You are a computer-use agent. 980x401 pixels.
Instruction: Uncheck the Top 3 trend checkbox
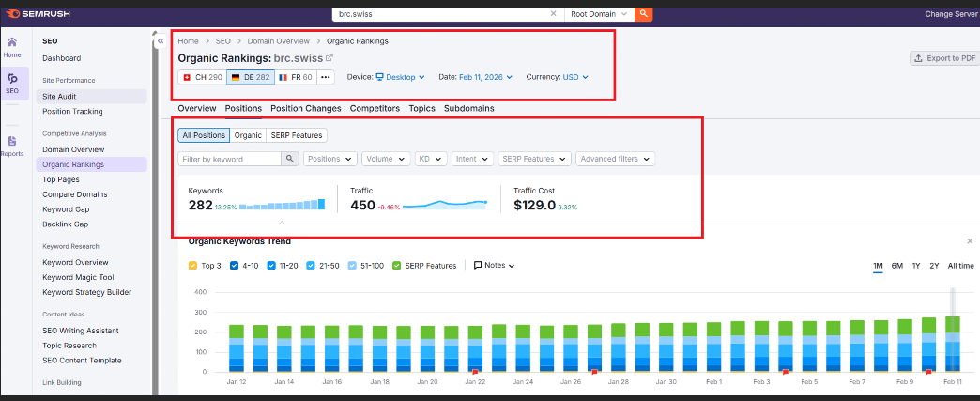(x=193, y=266)
